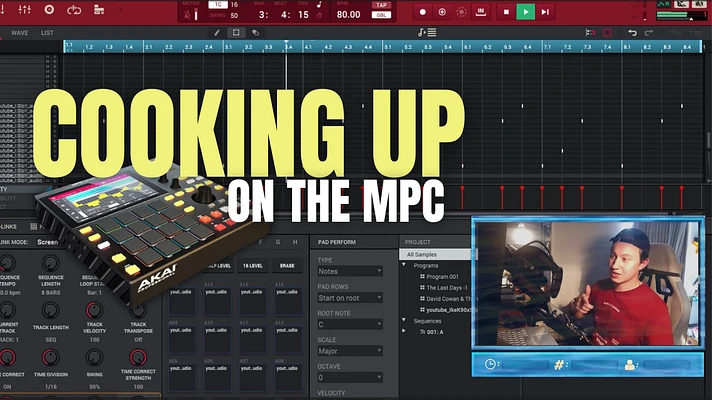Click the Swing knob
The image size is (712, 400).
pos(94,357)
